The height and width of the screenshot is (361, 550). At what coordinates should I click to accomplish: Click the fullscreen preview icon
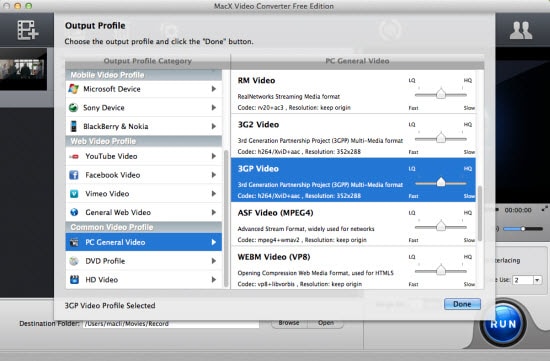tap(544, 209)
